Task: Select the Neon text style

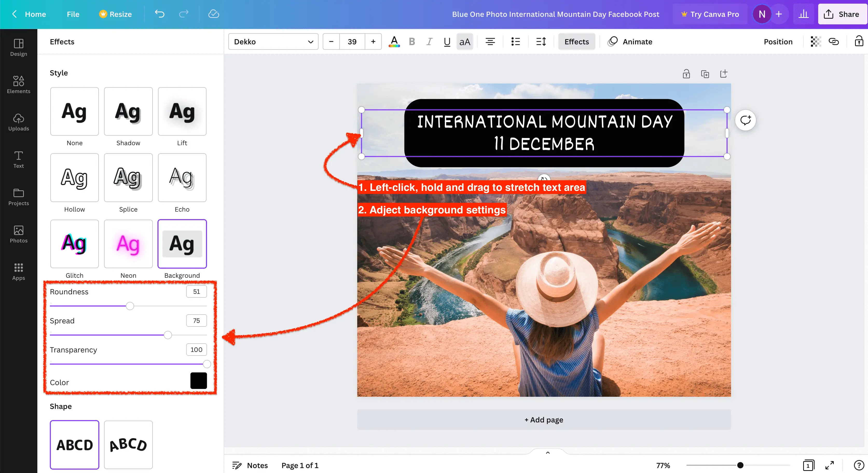Action: 128,244
